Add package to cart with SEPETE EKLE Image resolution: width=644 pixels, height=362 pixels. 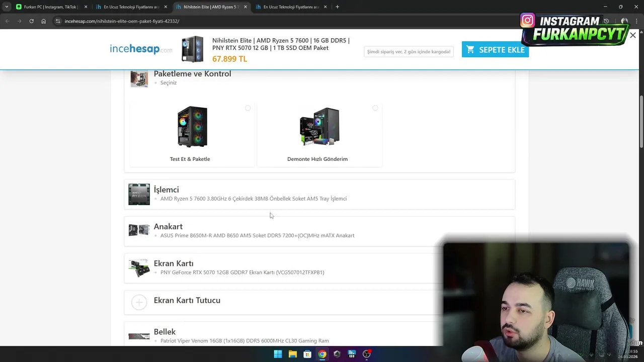(495, 49)
